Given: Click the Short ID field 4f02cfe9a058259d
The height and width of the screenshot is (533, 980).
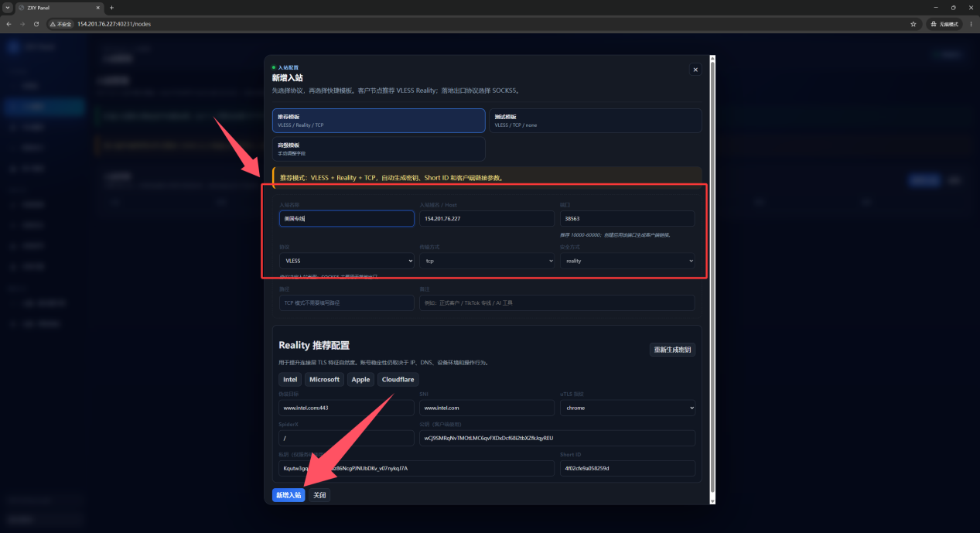Looking at the screenshot, I should (x=627, y=468).
